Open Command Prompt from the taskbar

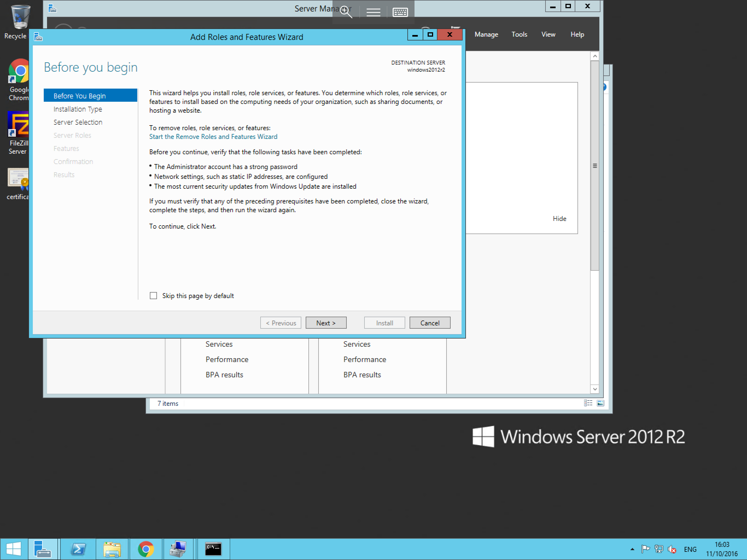click(x=213, y=549)
